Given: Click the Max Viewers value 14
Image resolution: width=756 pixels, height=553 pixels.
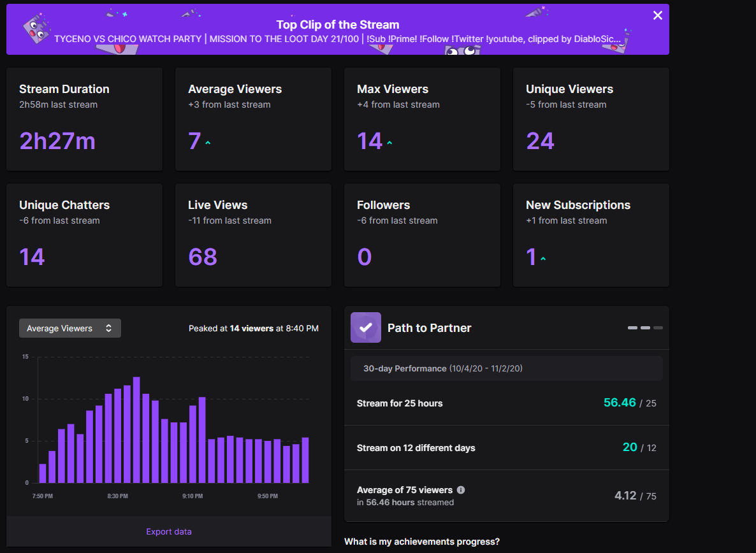Looking at the screenshot, I should point(369,141).
